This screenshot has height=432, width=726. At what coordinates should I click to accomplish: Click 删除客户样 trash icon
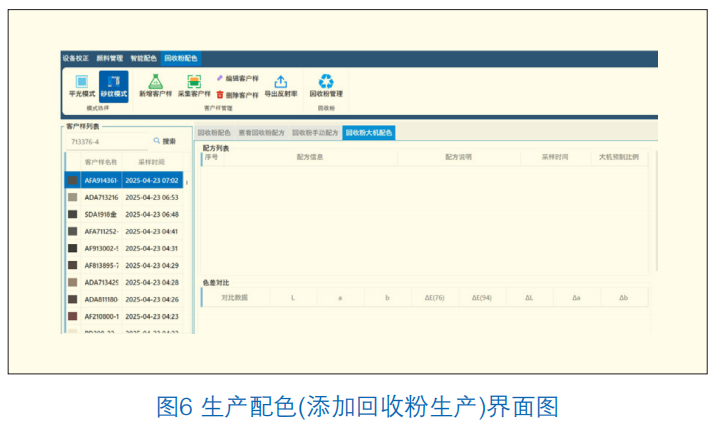220,95
